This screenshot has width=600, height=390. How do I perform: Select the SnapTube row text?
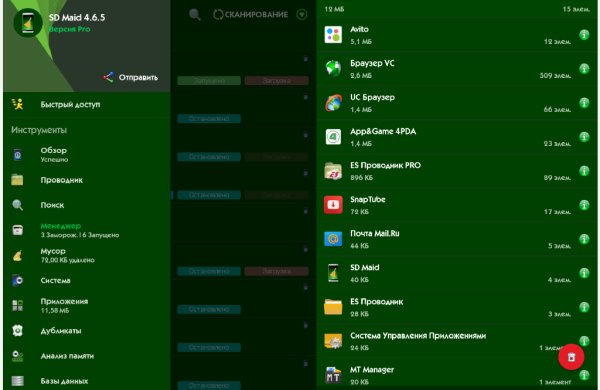pos(368,199)
